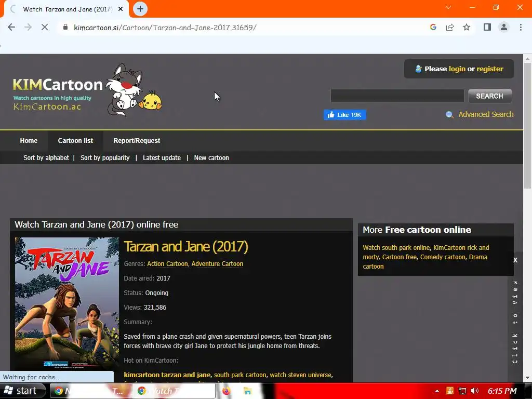532x399 pixels.
Task: Click the scrollbar down arrow
Action: [527, 378]
